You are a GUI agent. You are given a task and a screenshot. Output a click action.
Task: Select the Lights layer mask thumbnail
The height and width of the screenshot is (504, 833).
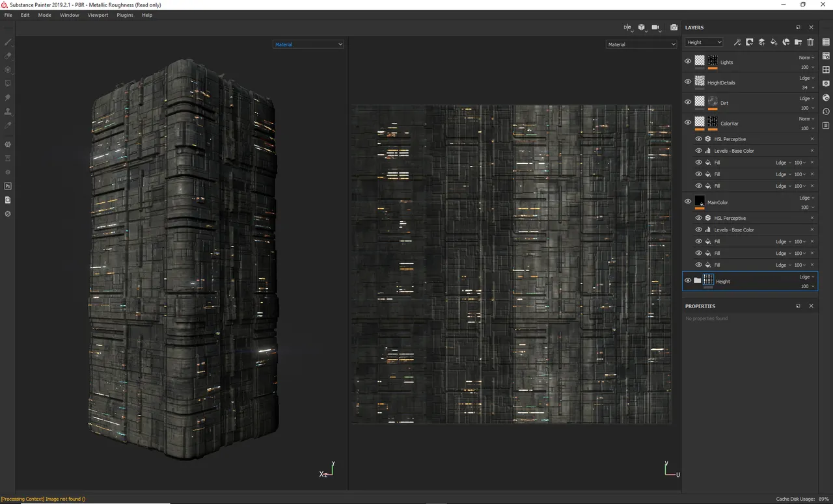click(x=713, y=60)
